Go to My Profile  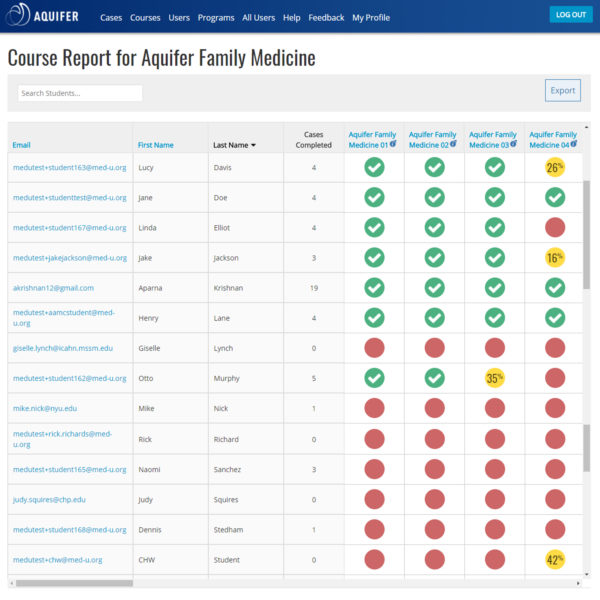[371, 18]
